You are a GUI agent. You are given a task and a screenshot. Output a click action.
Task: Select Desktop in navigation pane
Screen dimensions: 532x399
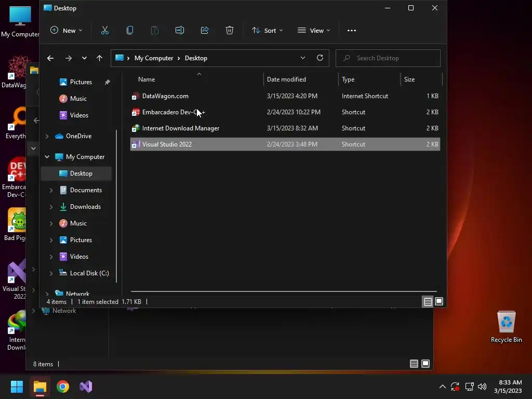tap(76, 174)
